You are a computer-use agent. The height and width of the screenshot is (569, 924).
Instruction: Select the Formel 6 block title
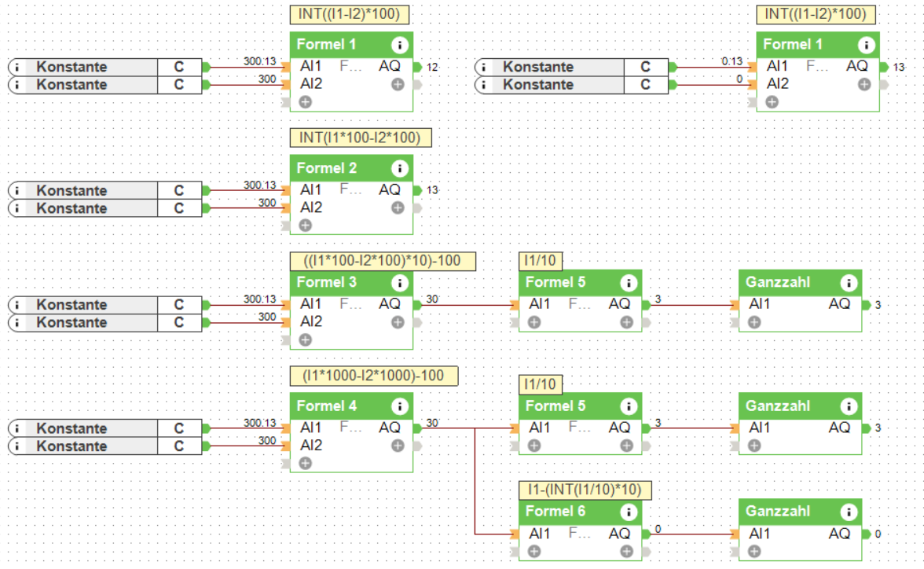[x=555, y=511]
